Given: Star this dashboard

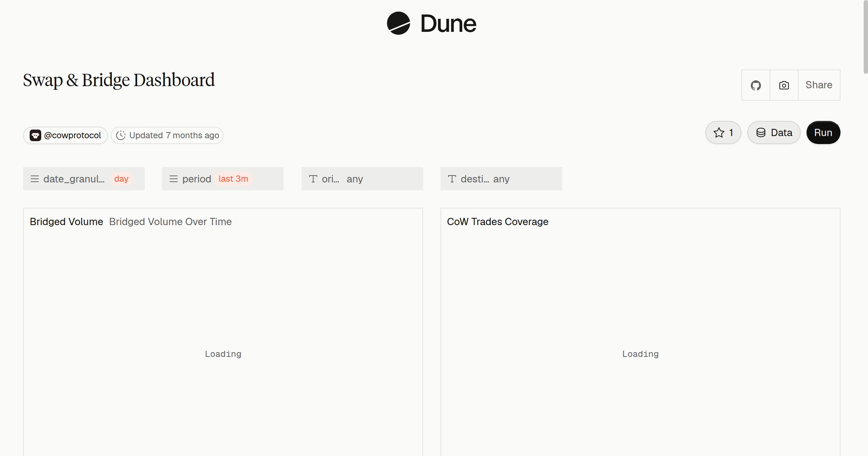Looking at the screenshot, I should click(x=723, y=132).
